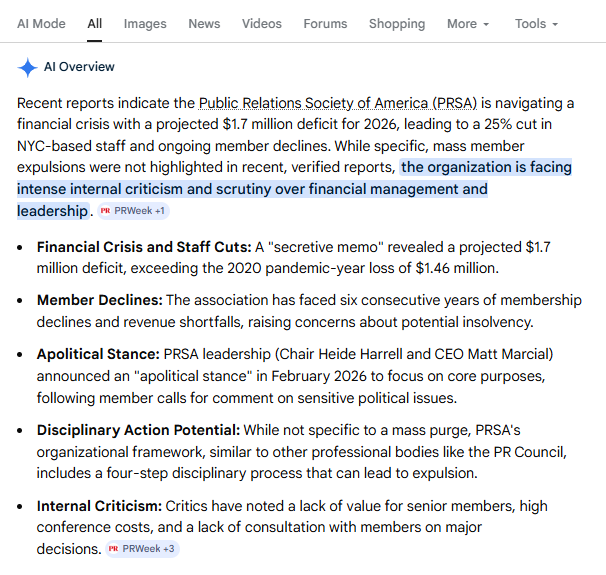Viewport: 606px width, 575px height.
Task: Click the Financial Crisis and Staff Cuts bullet
Action: click(x=143, y=246)
